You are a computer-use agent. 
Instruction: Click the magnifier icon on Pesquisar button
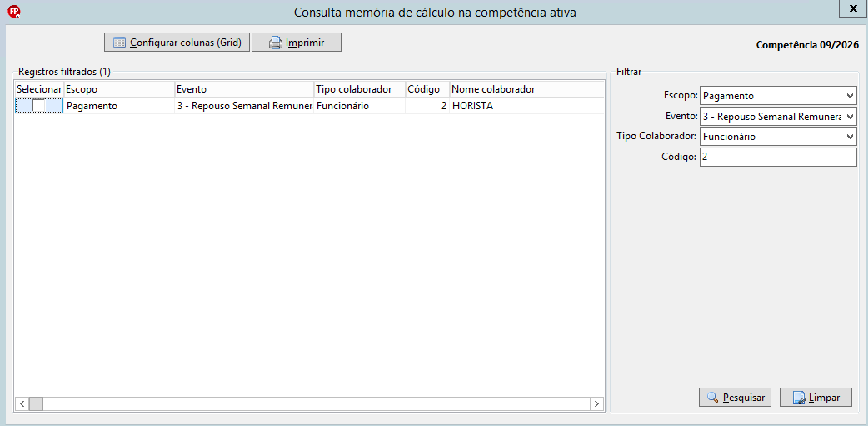point(714,397)
